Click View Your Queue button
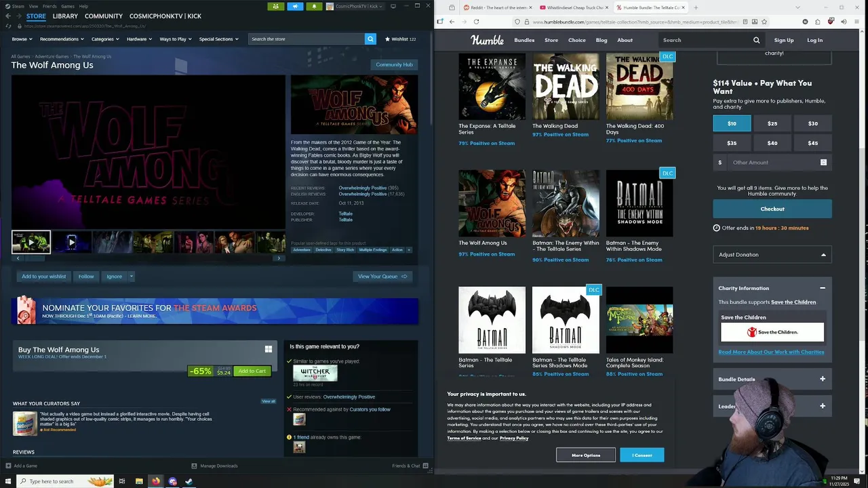This screenshot has width=868, height=488. (382, 276)
